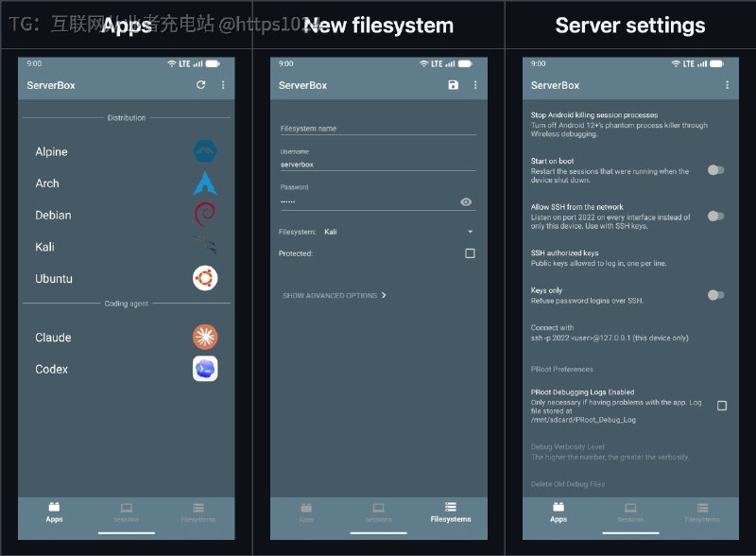Select Filesystems tab in Apps screen

198,513
